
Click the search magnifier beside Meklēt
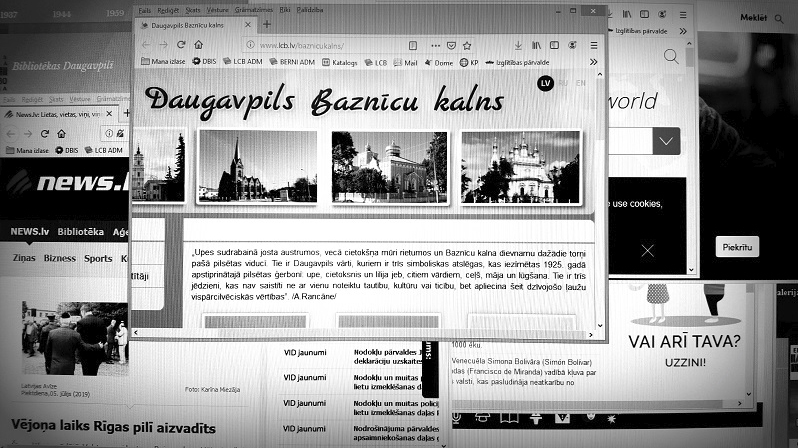click(x=779, y=19)
